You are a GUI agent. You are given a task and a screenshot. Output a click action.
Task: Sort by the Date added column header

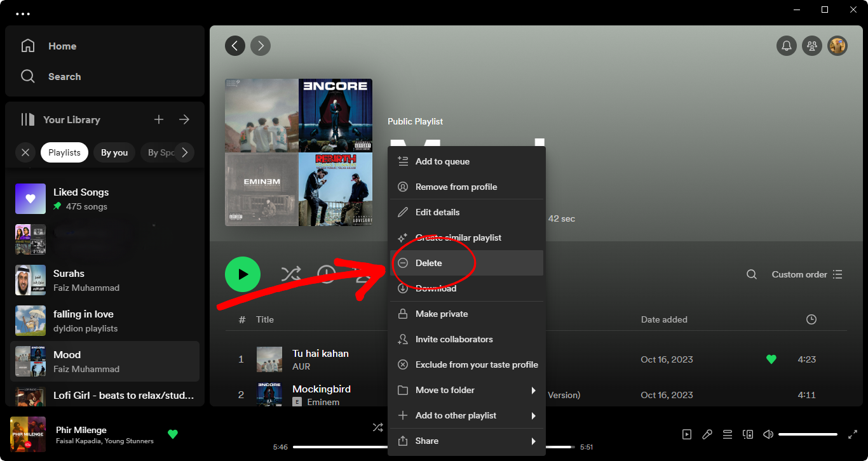(664, 319)
